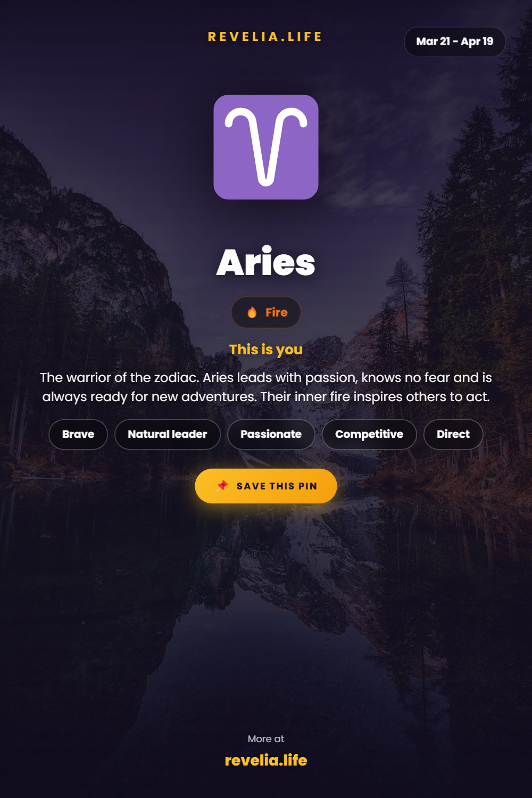Open the REVELIA.LIFE header logo
Viewport: 532px width, 798px height.
pyautogui.click(x=265, y=37)
